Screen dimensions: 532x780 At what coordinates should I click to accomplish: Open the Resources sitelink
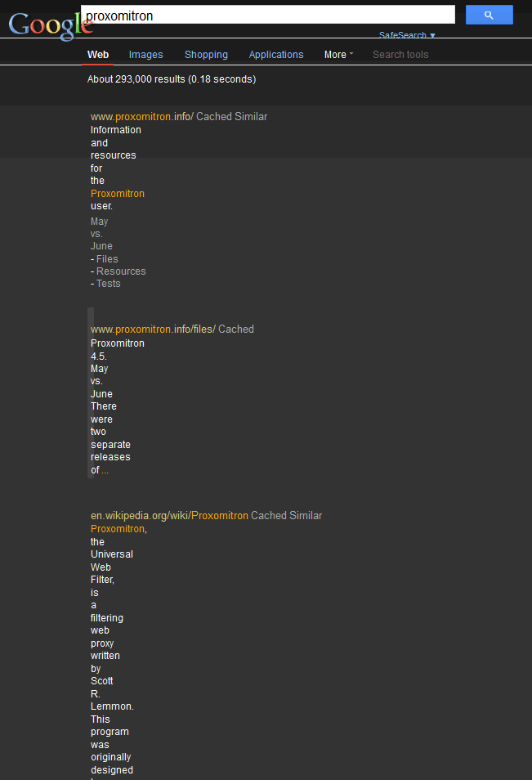click(x=121, y=271)
